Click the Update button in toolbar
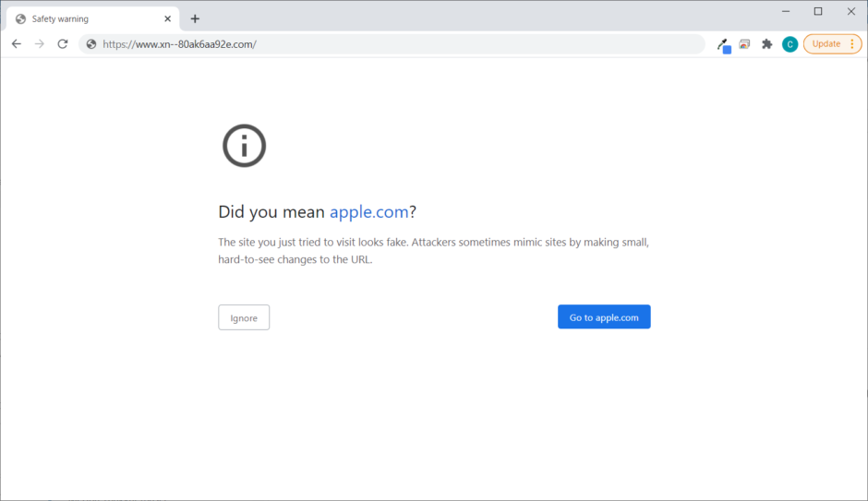 (826, 44)
